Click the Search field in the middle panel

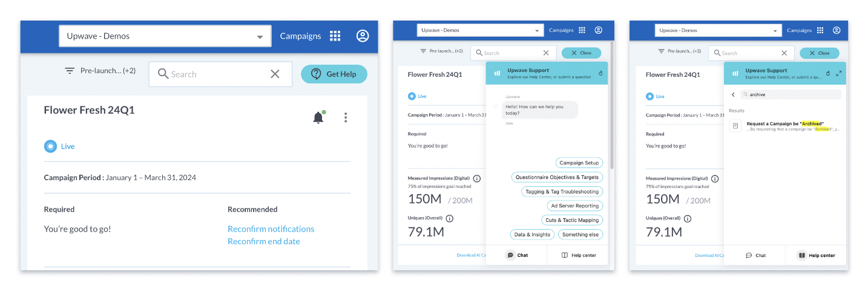pos(513,53)
